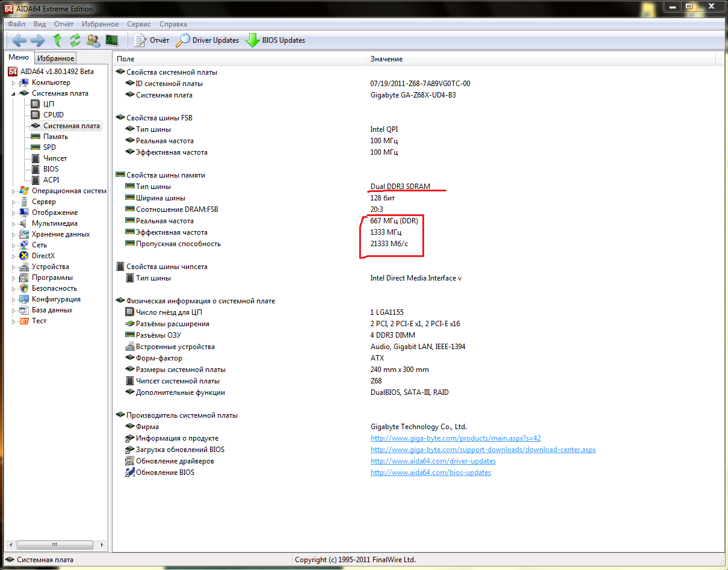Screen dimensions: 728x570
Task: Generate report via Отчёт toolbar button
Action: pos(152,40)
